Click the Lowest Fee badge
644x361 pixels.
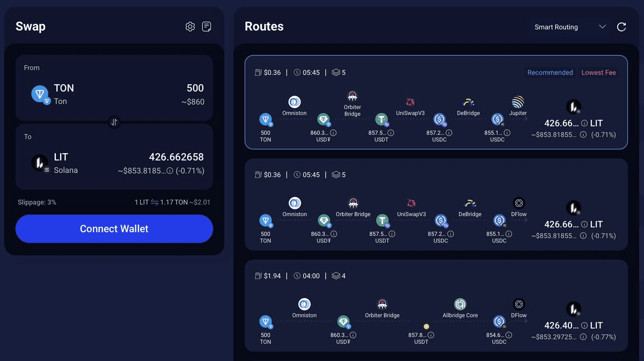point(598,73)
